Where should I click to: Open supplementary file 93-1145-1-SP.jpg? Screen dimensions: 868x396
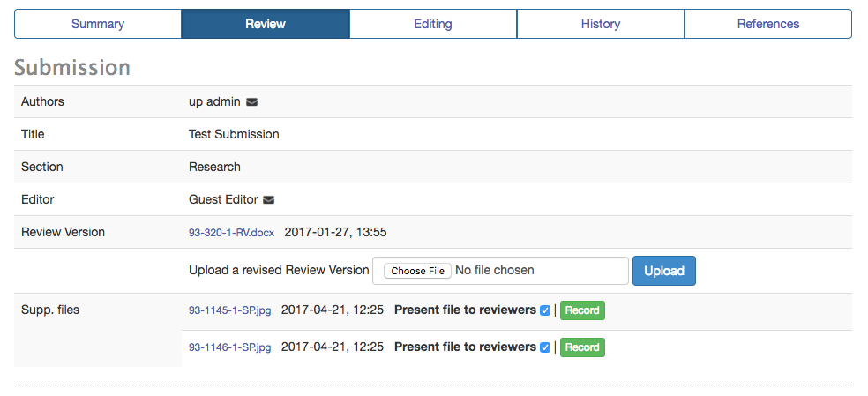[x=229, y=310]
